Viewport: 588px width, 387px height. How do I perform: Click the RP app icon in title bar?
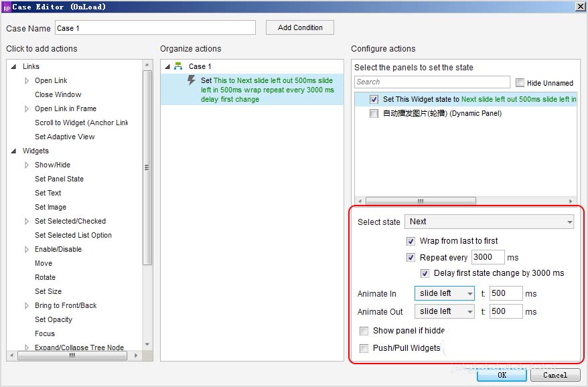7,7
